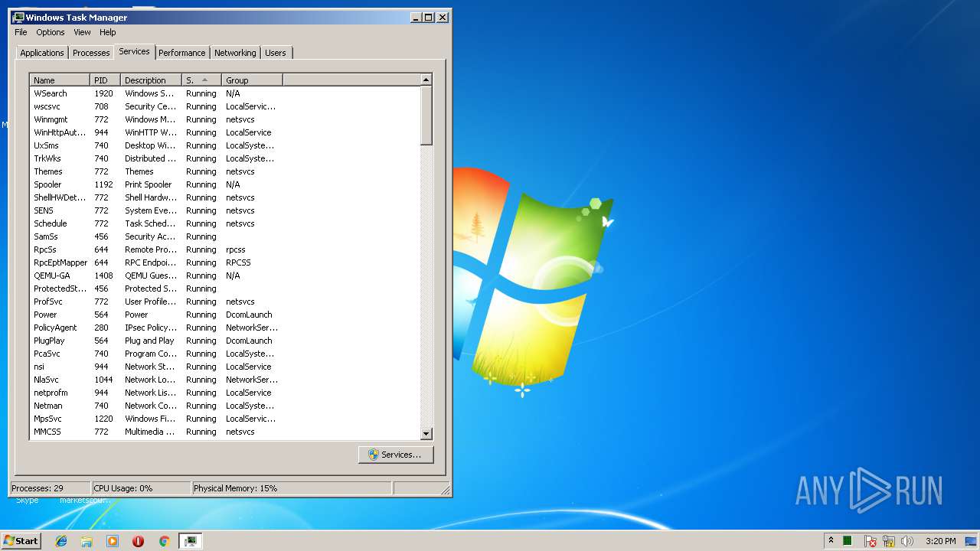Click the services list scrollbar thumb
This screenshot has width=980, height=551.
tap(426, 115)
